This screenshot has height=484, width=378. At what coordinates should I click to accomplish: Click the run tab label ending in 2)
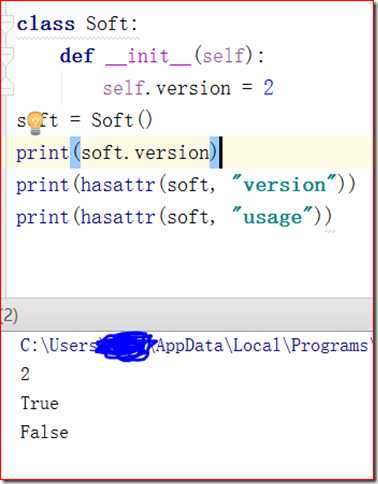pos(9,315)
